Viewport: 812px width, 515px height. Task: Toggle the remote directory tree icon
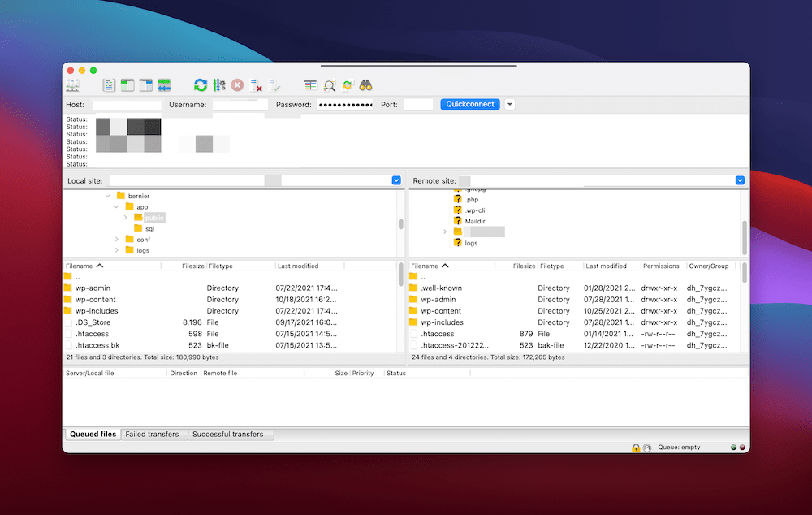pyautogui.click(x=146, y=85)
